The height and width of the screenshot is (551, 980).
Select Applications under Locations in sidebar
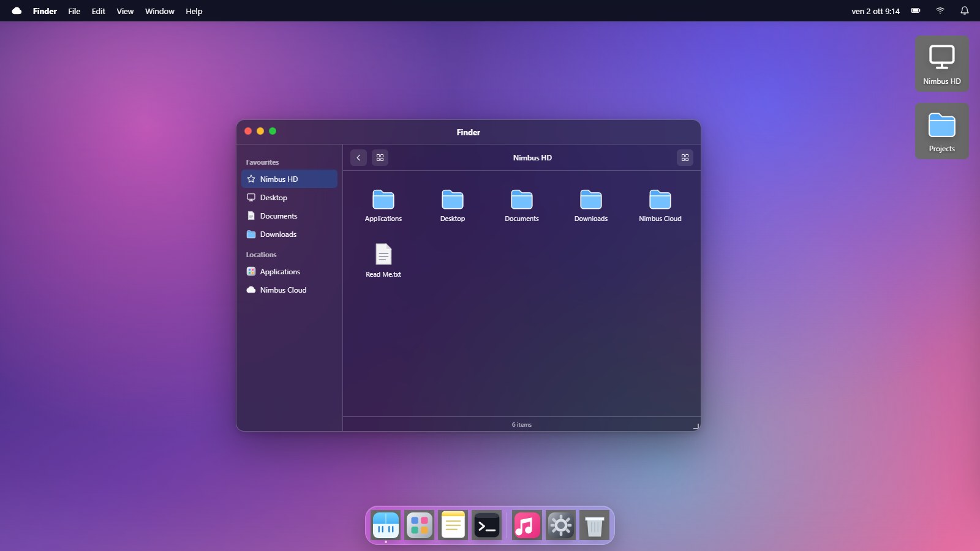(289, 271)
